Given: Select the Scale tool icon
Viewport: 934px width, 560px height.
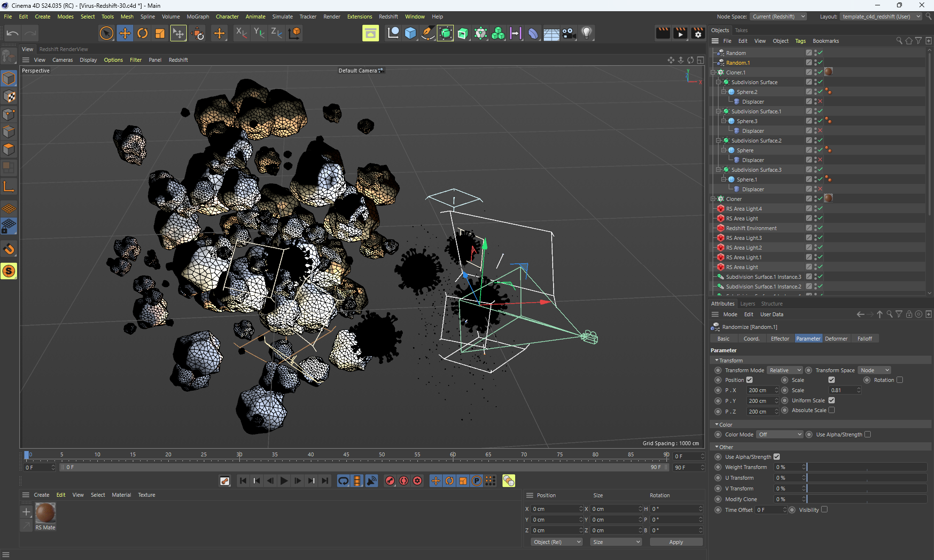Looking at the screenshot, I should (x=160, y=33).
